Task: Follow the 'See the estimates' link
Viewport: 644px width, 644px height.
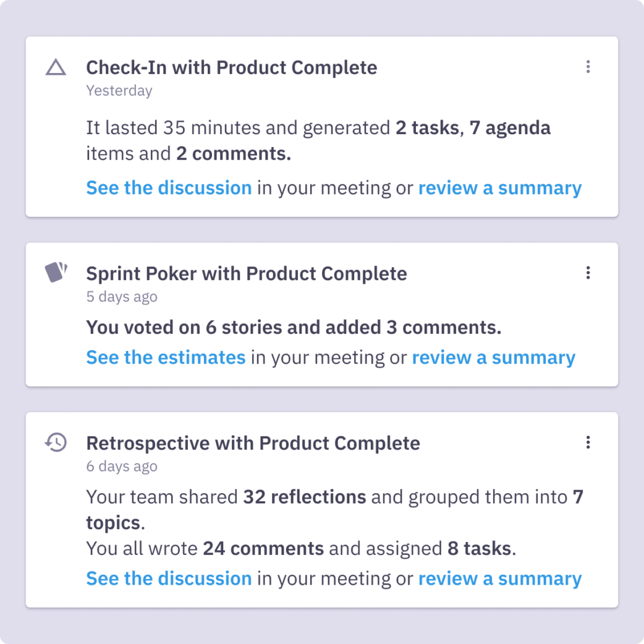Action: point(166,358)
